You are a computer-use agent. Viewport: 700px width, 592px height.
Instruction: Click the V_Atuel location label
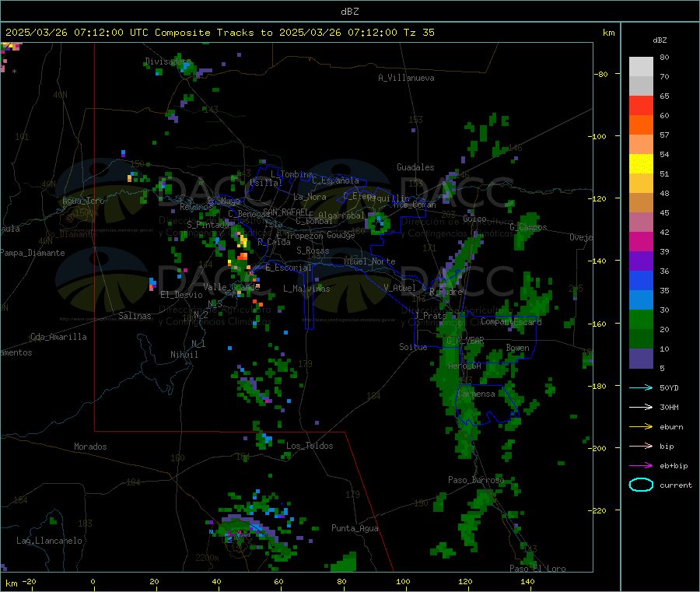click(x=400, y=288)
